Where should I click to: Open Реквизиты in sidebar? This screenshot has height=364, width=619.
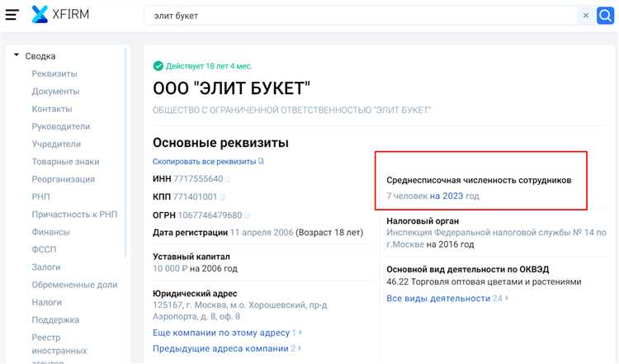tap(54, 73)
